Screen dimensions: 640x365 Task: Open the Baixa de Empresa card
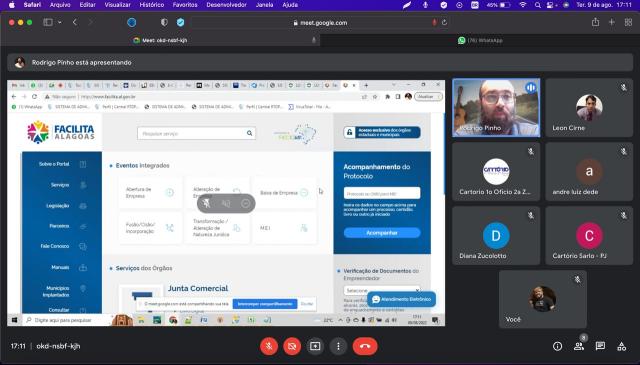pyautogui.click(x=284, y=193)
